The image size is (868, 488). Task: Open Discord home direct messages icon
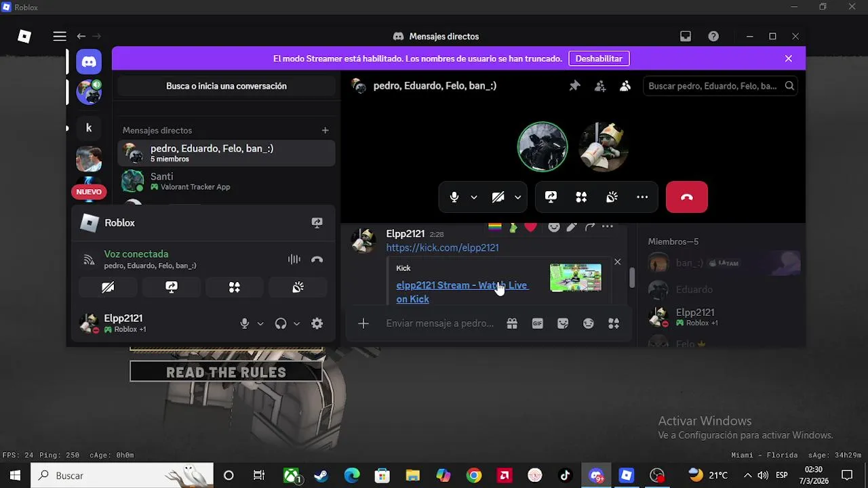(x=89, y=62)
